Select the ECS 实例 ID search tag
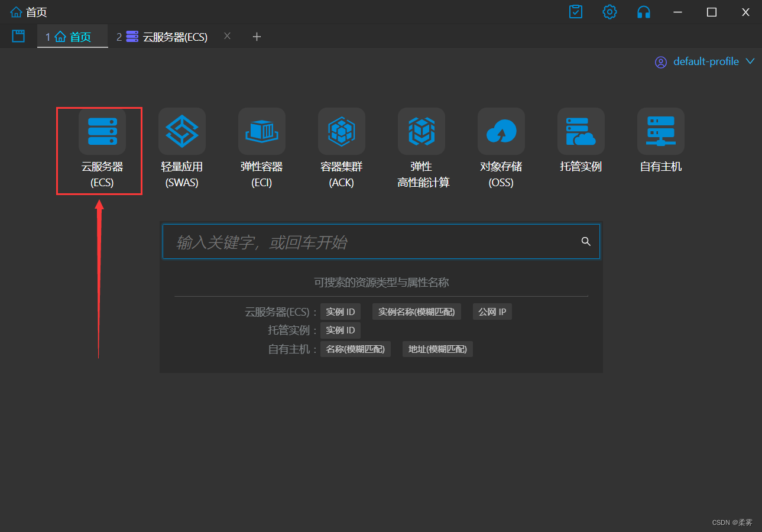This screenshot has width=762, height=532. (341, 312)
